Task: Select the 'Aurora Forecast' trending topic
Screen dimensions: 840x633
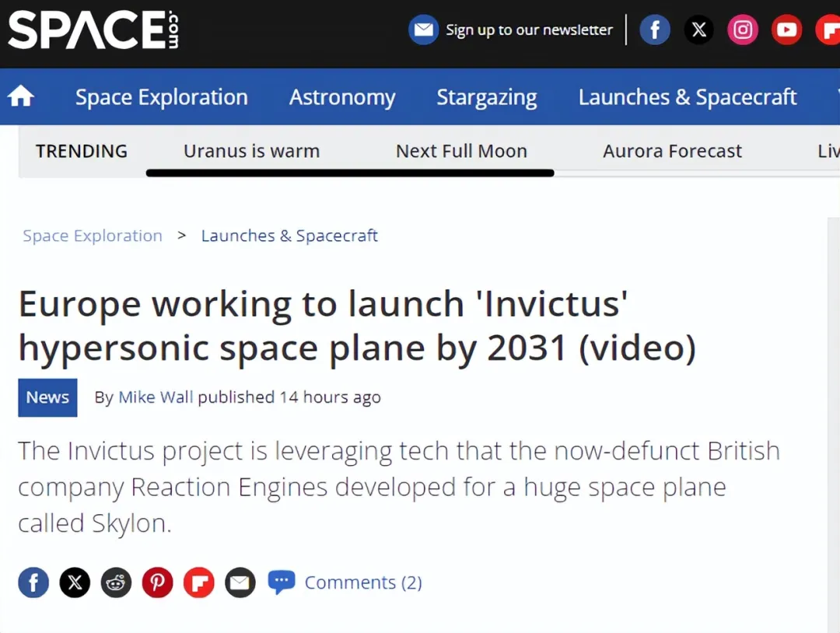Action: tap(672, 151)
